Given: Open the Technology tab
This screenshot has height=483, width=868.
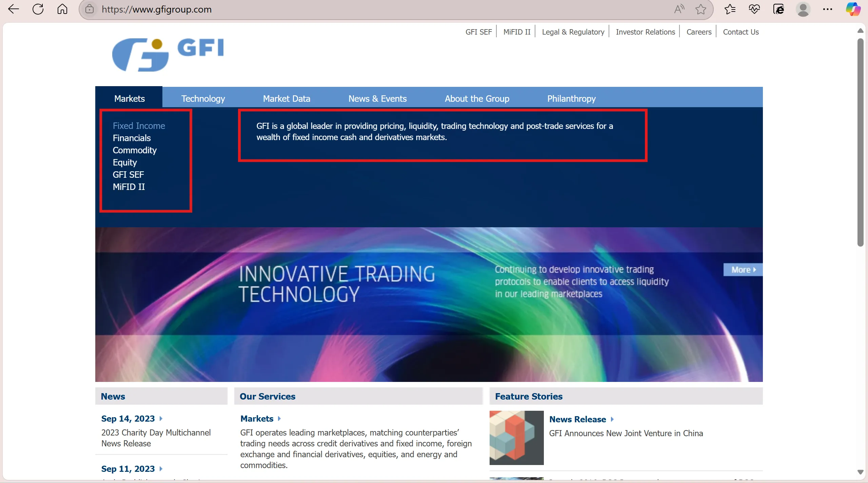Looking at the screenshot, I should click(203, 98).
